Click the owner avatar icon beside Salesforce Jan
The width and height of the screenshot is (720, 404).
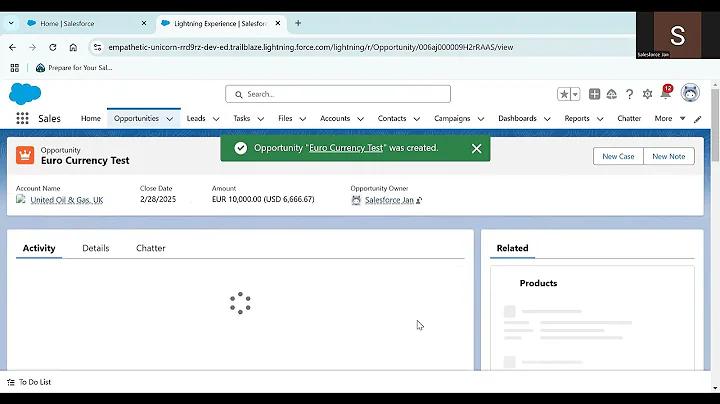pos(356,200)
